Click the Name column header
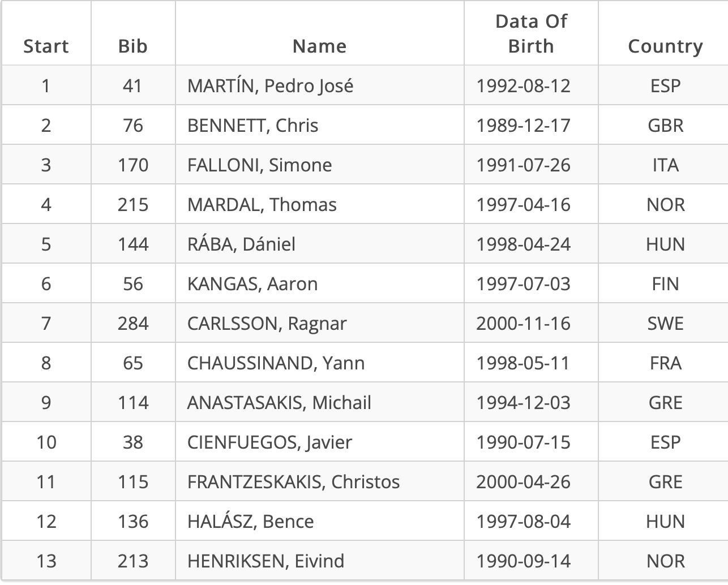The width and height of the screenshot is (728, 585). pyautogui.click(x=319, y=46)
